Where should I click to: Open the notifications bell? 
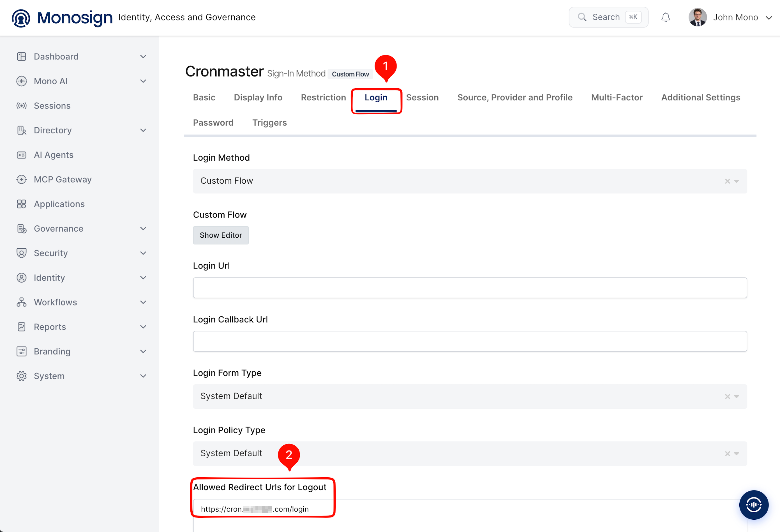[666, 17]
